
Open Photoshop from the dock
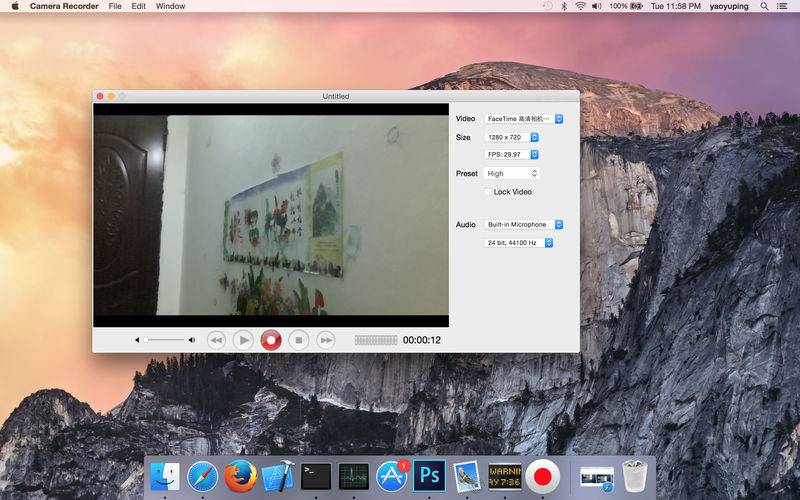pos(429,476)
